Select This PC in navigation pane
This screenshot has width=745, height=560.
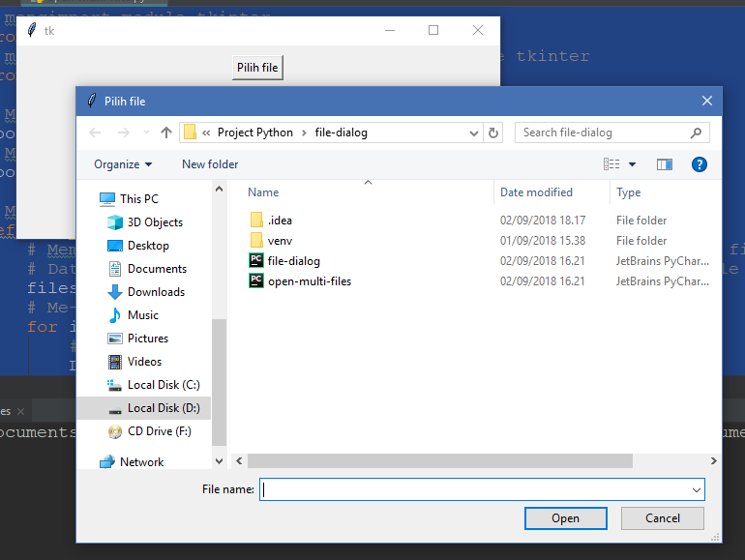138,199
